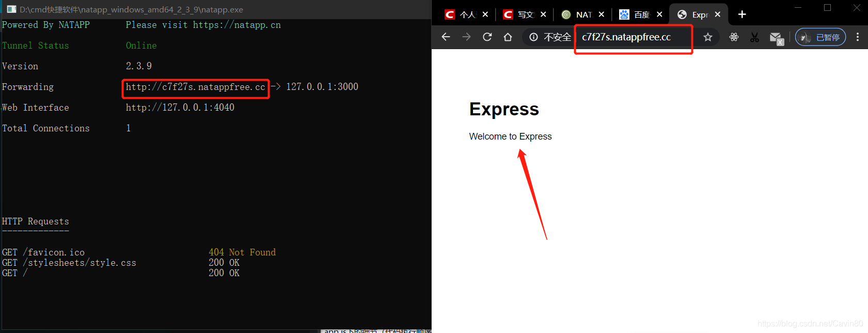Open the mail checker extension icon

(x=776, y=38)
